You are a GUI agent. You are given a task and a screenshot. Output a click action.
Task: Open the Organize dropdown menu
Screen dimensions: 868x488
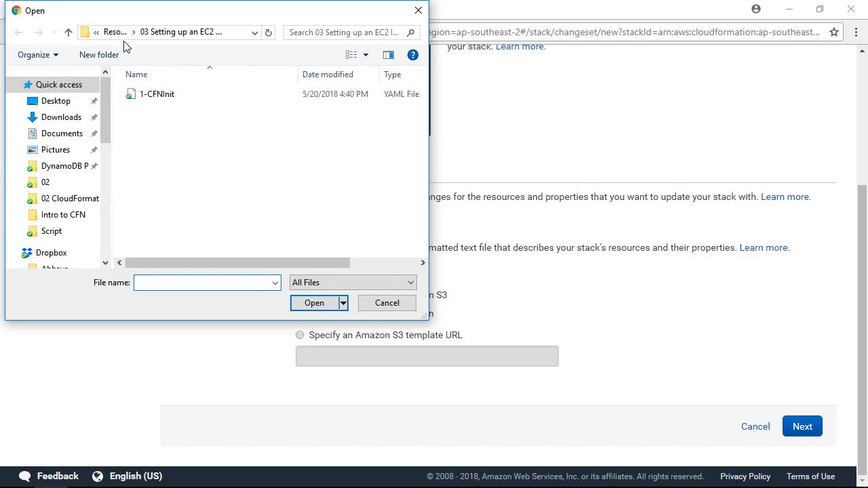click(x=38, y=55)
